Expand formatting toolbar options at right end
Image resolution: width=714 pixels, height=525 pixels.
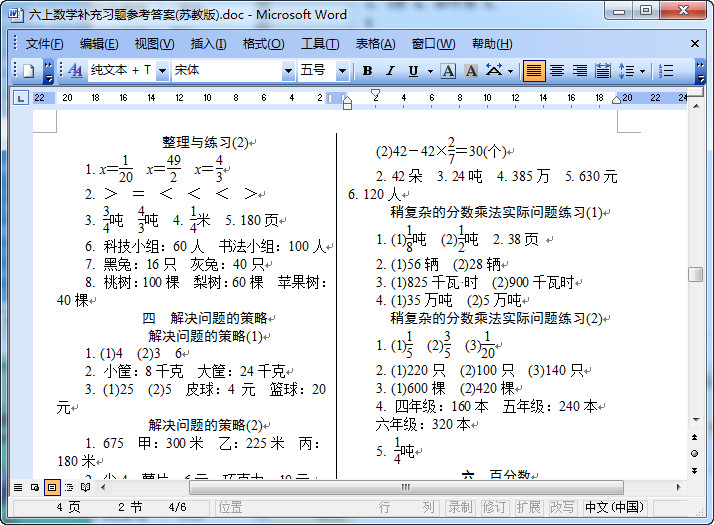click(700, 71)
